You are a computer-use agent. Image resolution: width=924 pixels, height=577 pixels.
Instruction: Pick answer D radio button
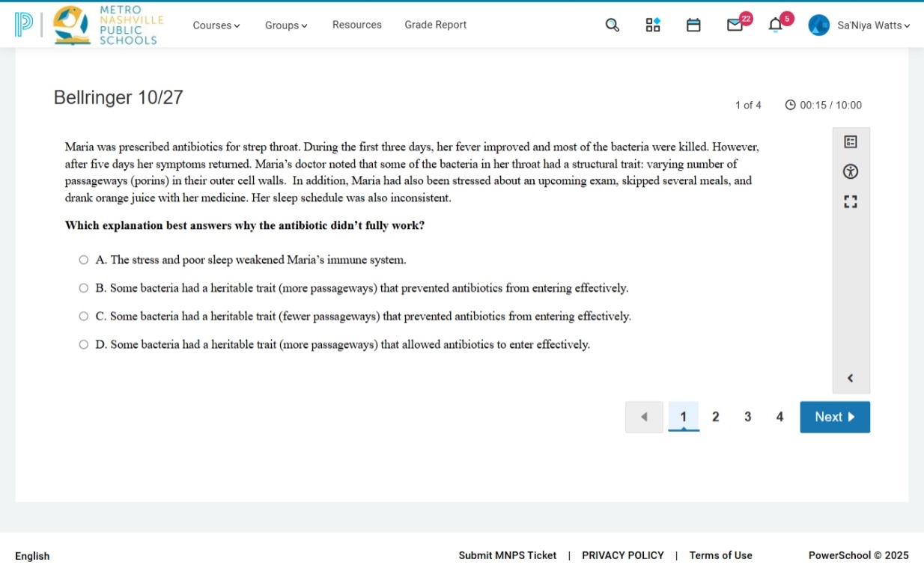(84, 345)
